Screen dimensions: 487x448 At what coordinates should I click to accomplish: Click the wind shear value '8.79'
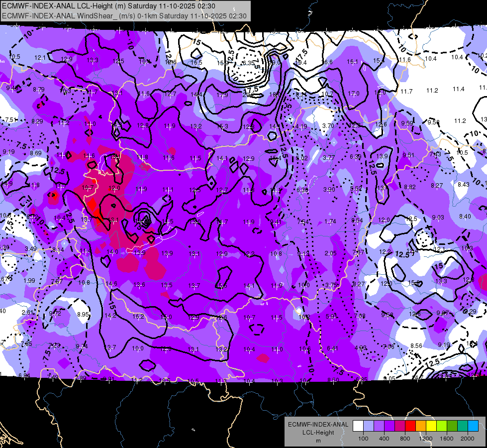(x=39, y=90)
